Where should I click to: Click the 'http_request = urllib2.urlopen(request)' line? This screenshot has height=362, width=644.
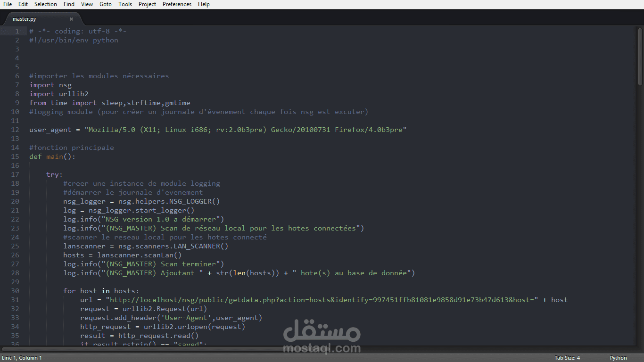click(x=163, y=327)
